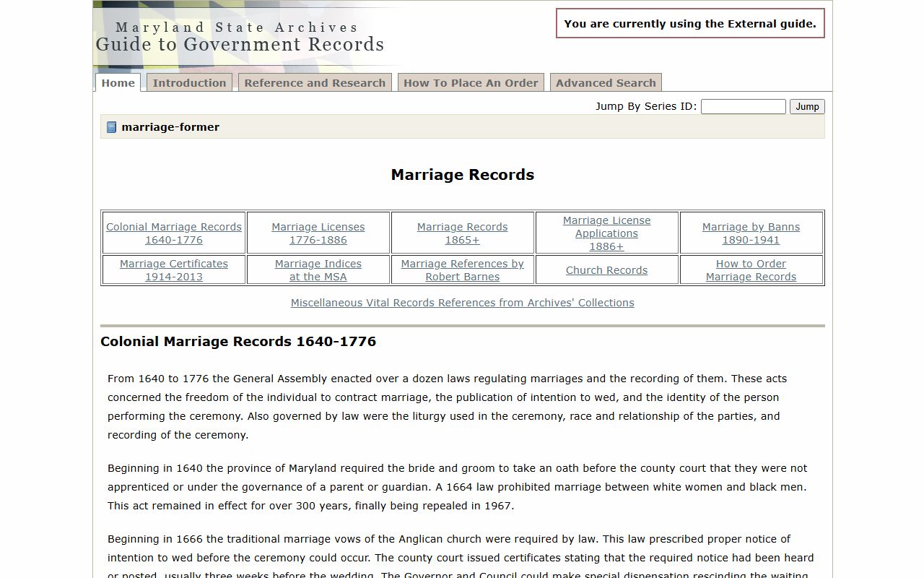The width and height of the screenshot is (924, 578).
Task: Follow Marriage Indices at the MSA link
Action: [318, 270]
